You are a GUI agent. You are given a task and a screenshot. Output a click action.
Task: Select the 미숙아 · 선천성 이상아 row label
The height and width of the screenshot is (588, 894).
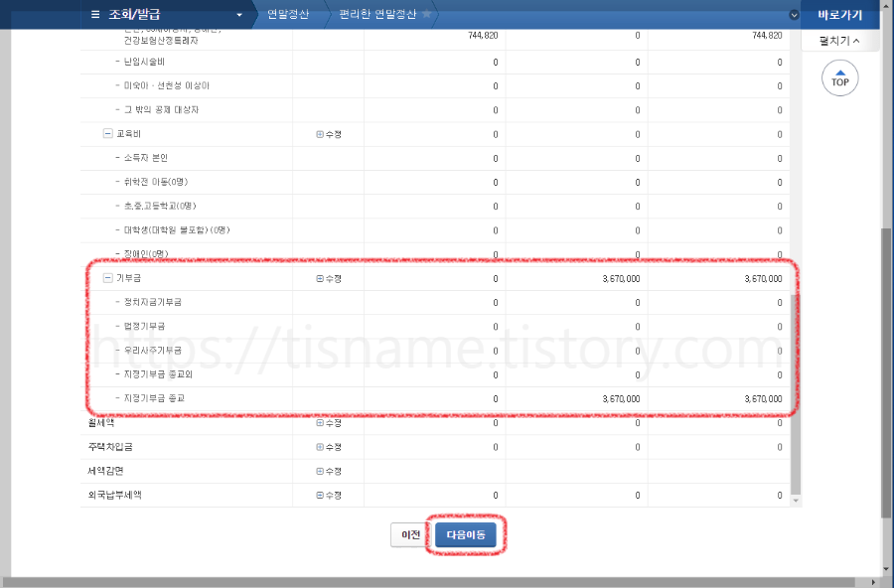coord(167,85)
